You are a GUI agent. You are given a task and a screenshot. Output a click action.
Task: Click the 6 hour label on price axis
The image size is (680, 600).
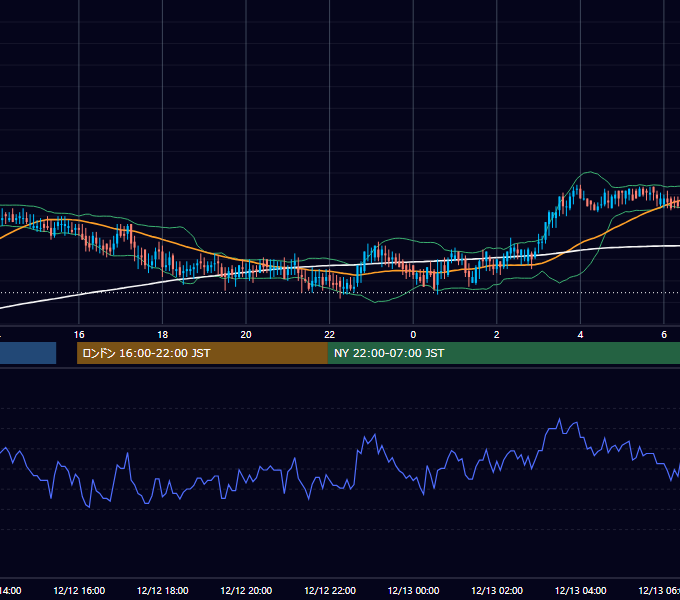click(x=664, y=334)
